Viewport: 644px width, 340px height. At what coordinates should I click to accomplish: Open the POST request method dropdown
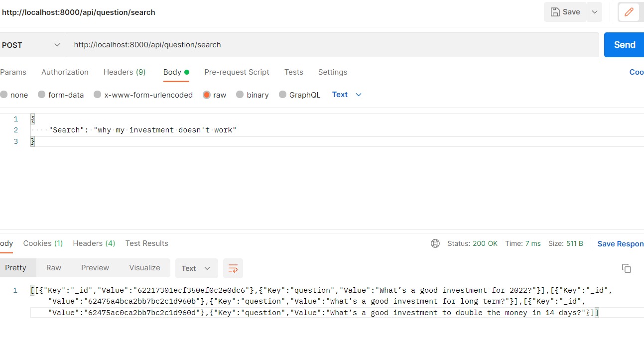pyautogui.click(x=32, y=44)
